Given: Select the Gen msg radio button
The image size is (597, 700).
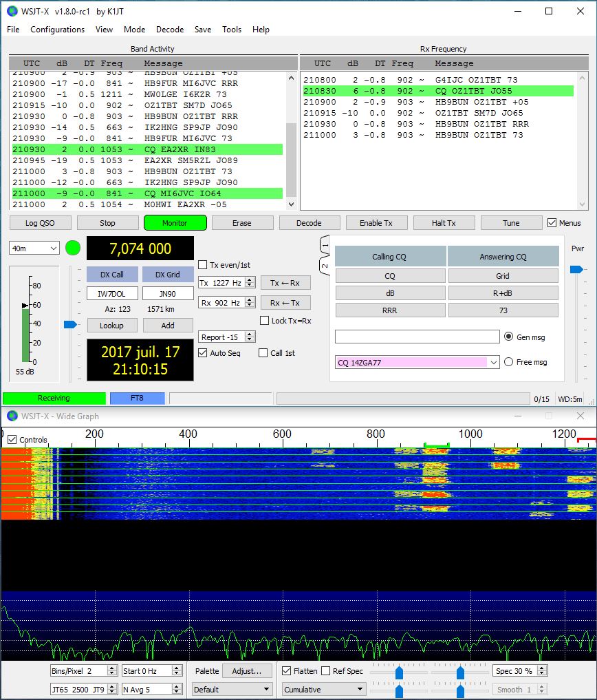Looking at the screenshot, I should [509, 337].
